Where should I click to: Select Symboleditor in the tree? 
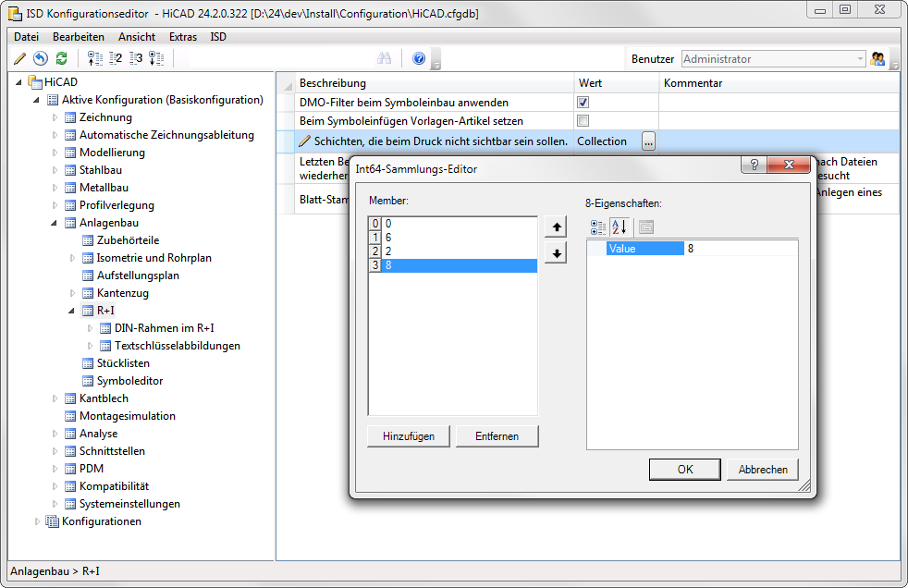point(129,381)
